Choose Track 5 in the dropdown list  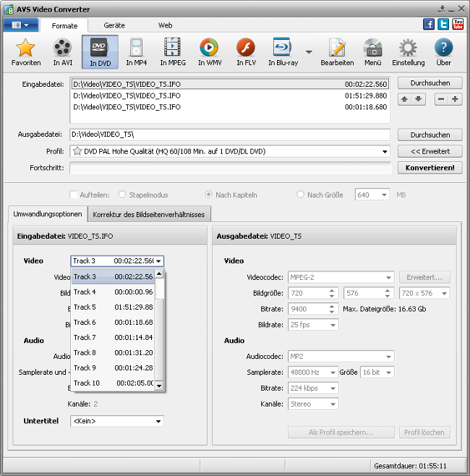[113, 307]
